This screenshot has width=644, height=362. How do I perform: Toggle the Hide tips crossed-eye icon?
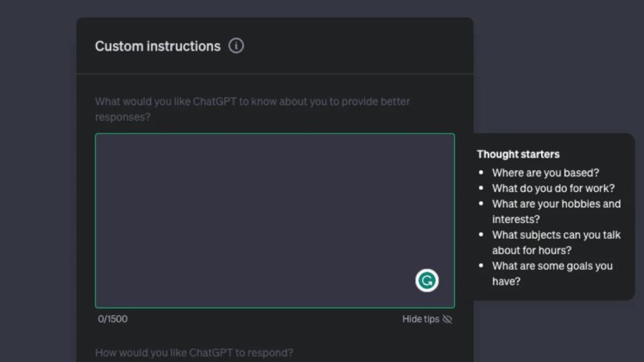447,319
